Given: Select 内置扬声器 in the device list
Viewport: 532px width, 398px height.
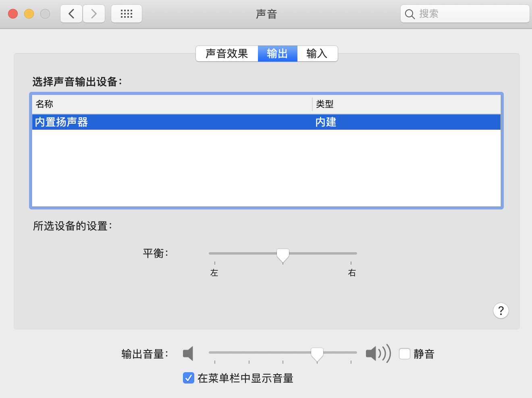Looking at the screenshot, I should [61, 122].
